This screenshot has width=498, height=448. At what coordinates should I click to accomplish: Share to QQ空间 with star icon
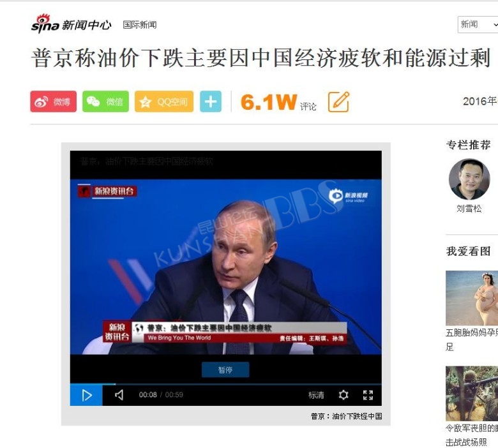pos(164,101)
